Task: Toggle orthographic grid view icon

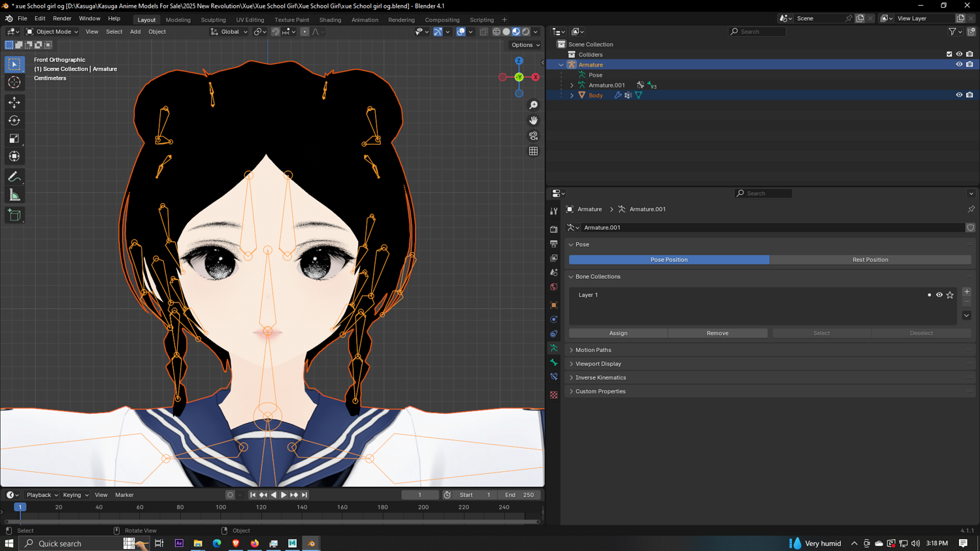Action: pyautogui.click(x=533, y=151)
